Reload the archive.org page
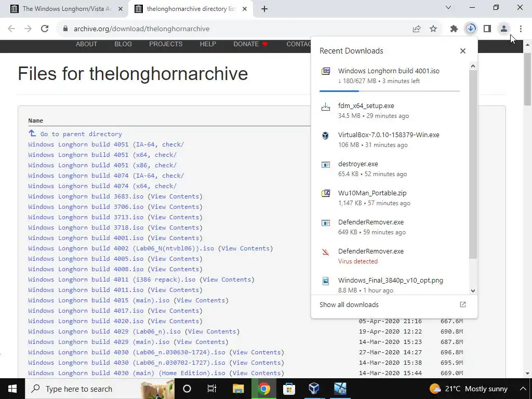Screen dimensions: 532x399 pos(45,29)
